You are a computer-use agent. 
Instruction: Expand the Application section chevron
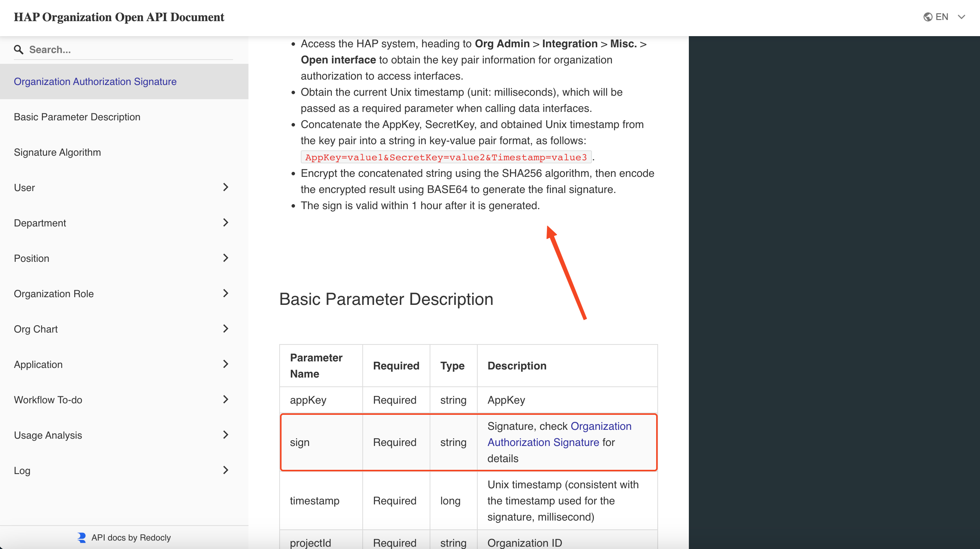tap(226, 364)
